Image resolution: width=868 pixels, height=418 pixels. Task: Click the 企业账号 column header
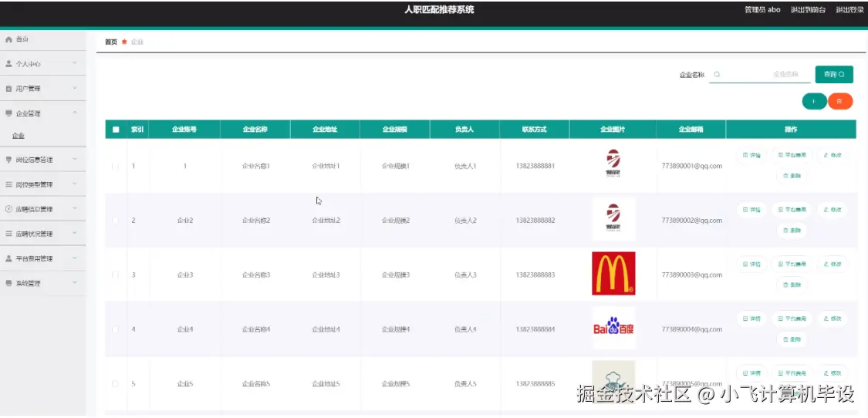[184, 130]
